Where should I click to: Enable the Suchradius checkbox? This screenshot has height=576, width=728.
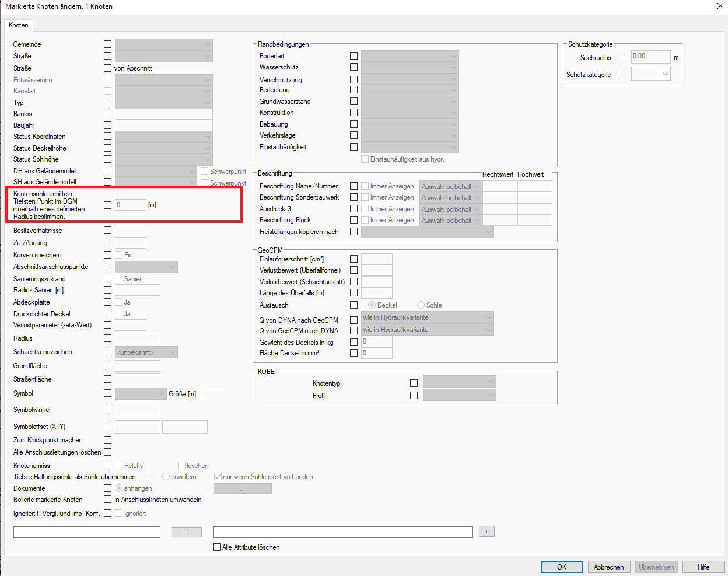pyautogui.click(x=621, y=57)
